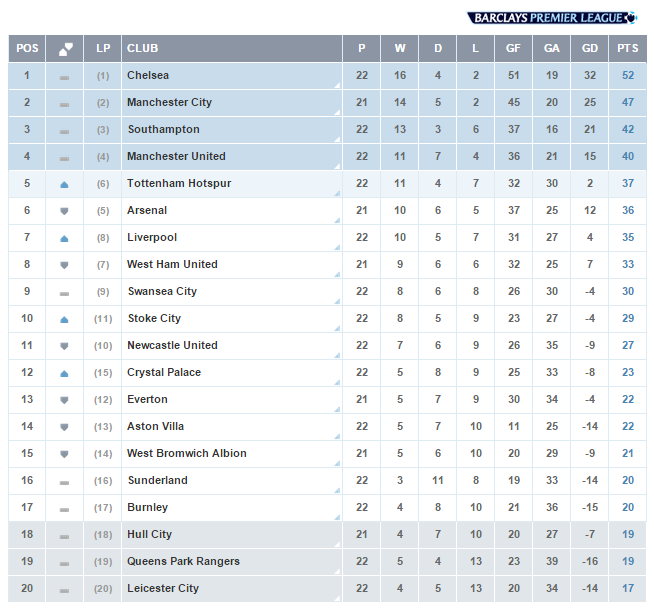Expand the Southampton row corner triangle
Screen dimensions: 654x611
(336, 139)
